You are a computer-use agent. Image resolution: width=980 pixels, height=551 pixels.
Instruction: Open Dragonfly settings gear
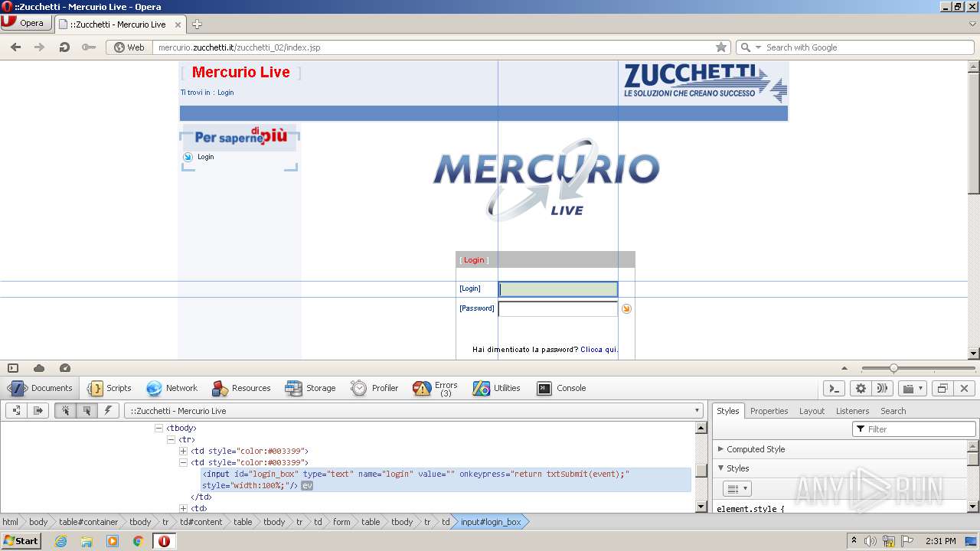coord(861,388)
